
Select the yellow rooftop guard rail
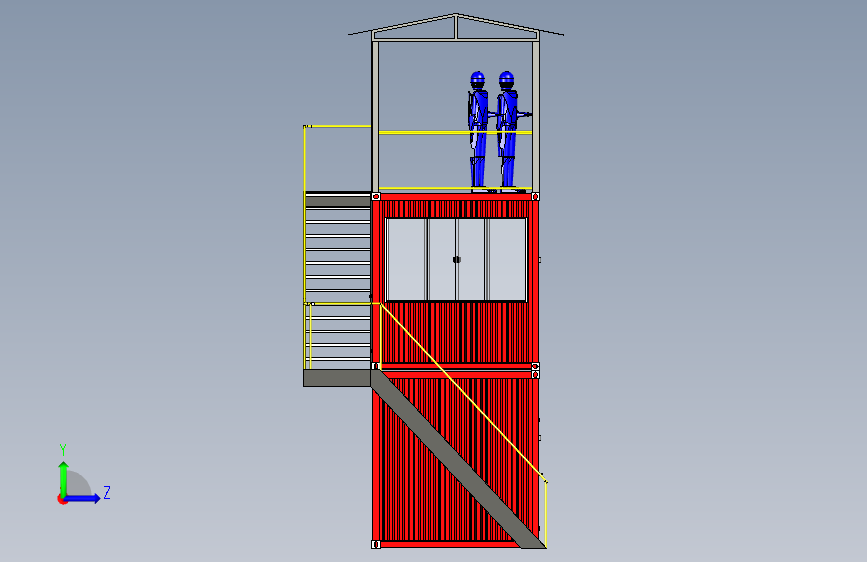click(x=455, y=132)
